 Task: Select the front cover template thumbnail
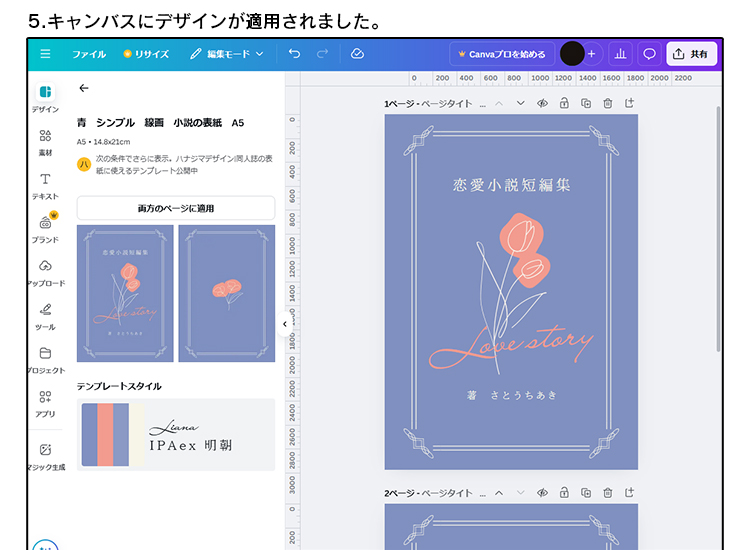click(125, 293)
